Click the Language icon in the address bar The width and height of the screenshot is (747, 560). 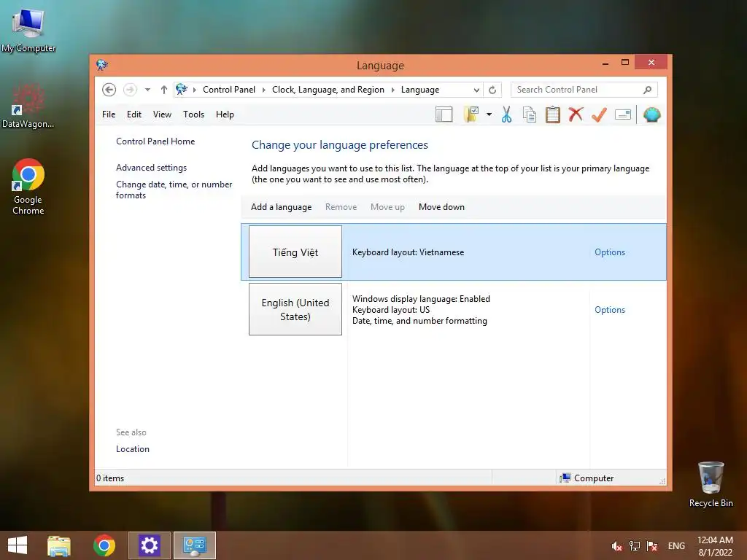(182, 89)
